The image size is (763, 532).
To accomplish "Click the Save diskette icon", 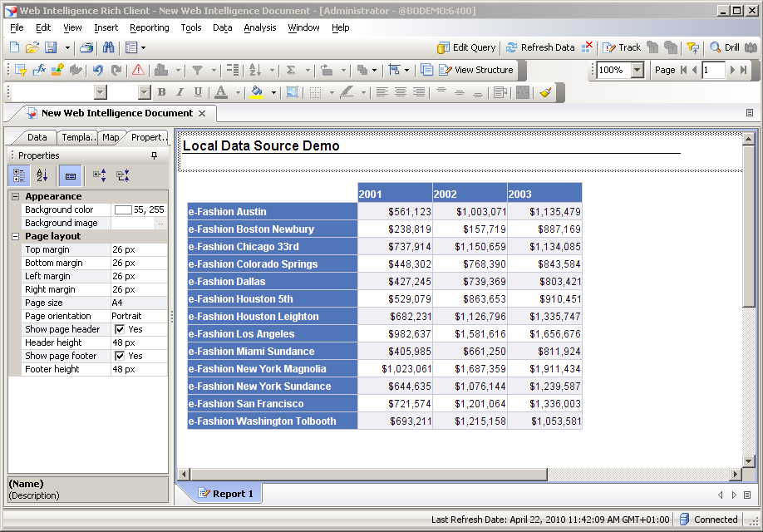I will (x=51, y=47).
